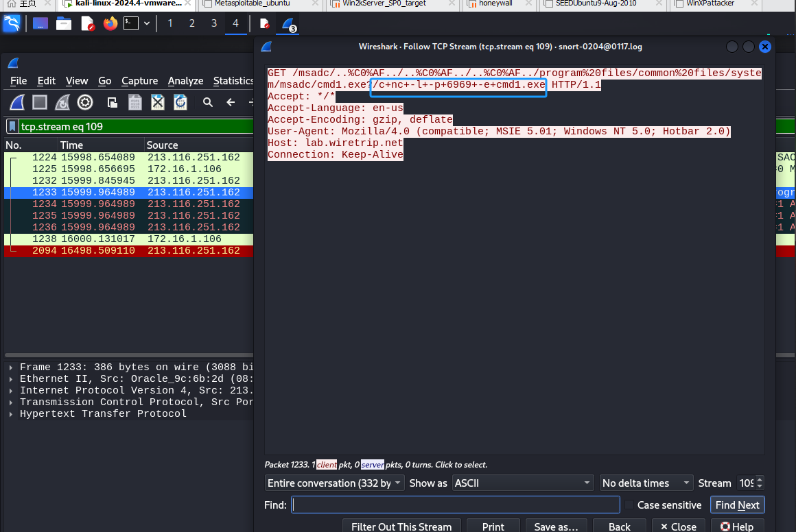Expand the Transmission Control Protocol row

11,402
